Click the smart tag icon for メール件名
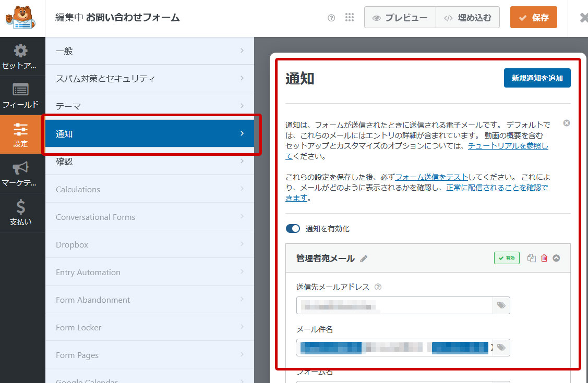Image resolution: width=588 pixels, height=383 pixels. 501,347
